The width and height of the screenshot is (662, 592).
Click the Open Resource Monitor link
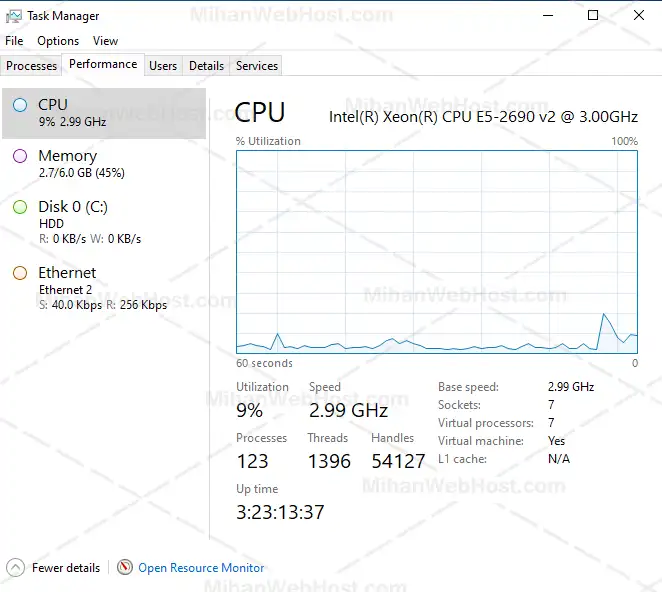(x=201, y=568)
